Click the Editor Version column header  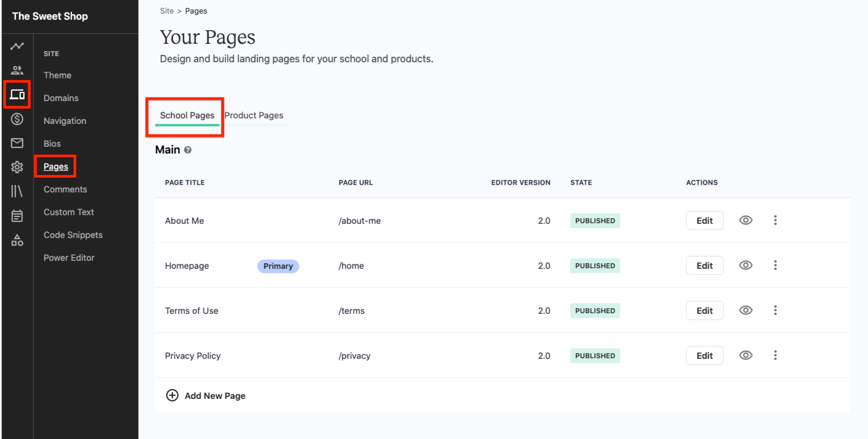(521, 183)
